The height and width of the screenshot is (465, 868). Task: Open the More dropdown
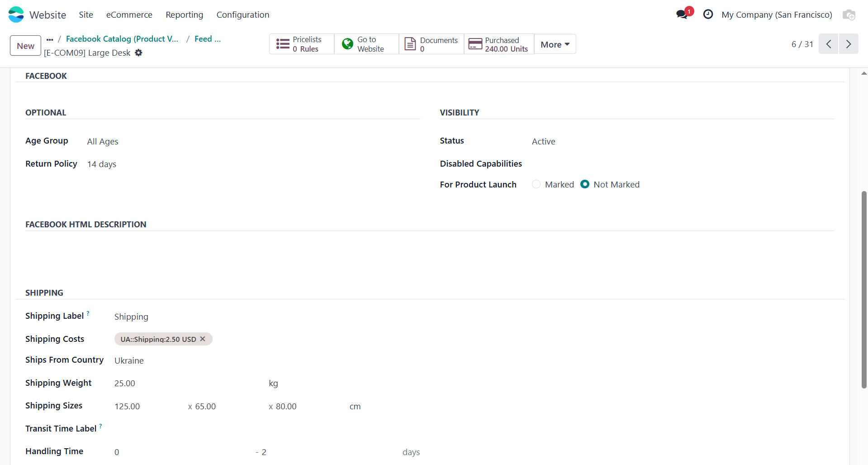pos(555,44)
